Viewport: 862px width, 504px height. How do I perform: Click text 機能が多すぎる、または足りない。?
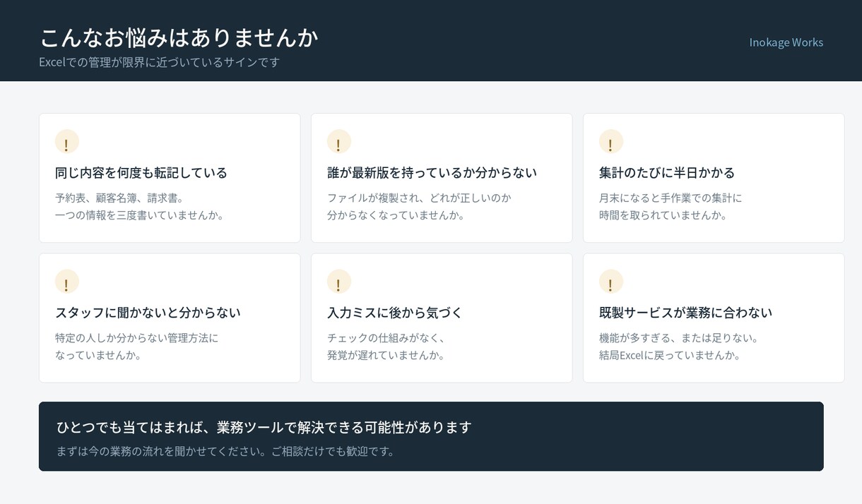click(x=680, y=337)
